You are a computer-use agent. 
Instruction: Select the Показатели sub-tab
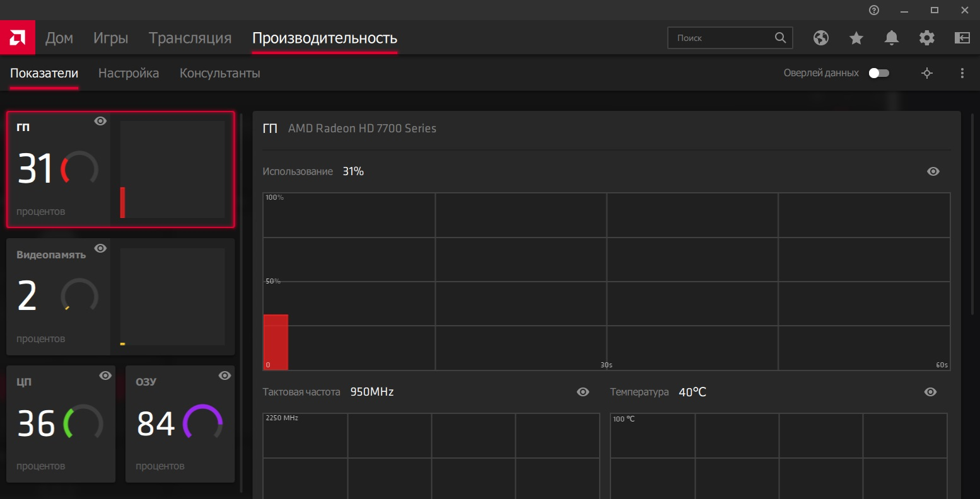(44, 73)
